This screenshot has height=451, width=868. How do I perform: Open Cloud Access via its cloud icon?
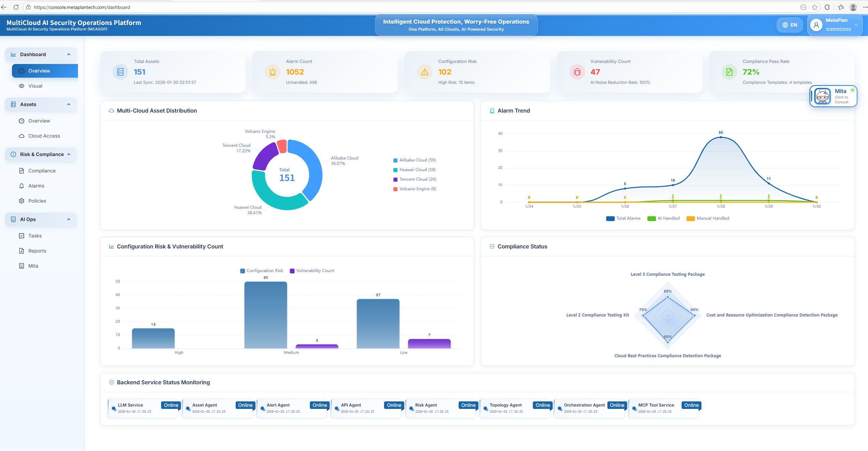pos(21,136)
